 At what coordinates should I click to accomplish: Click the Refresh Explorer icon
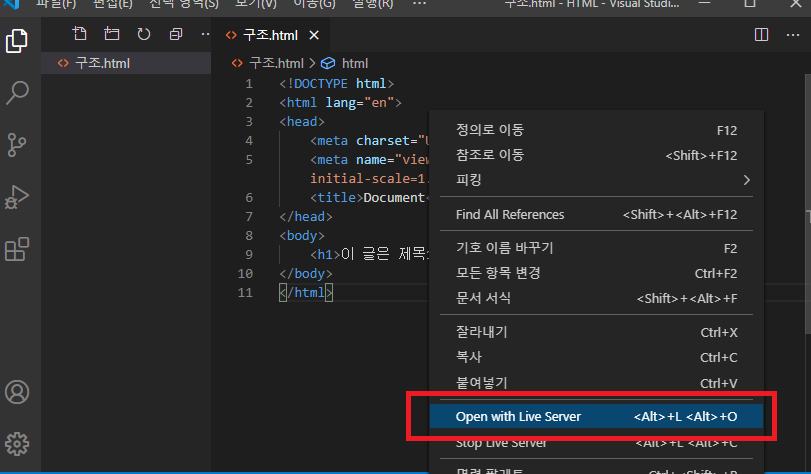tap(144, 34)
